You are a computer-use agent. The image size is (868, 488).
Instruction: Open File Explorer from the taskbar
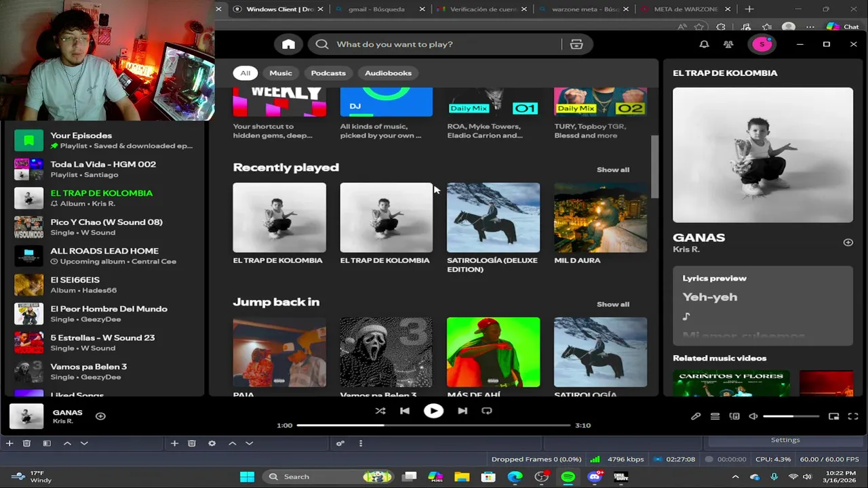pos(462,476)
